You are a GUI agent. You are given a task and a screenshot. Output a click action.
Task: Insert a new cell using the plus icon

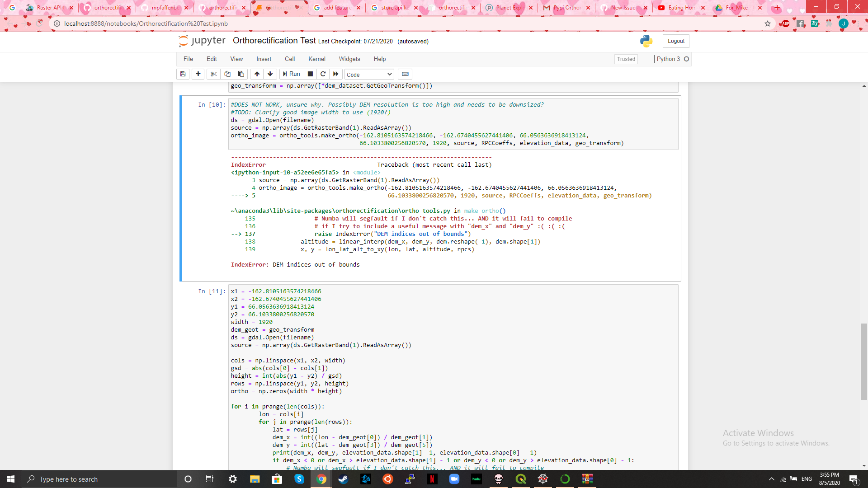198,74
